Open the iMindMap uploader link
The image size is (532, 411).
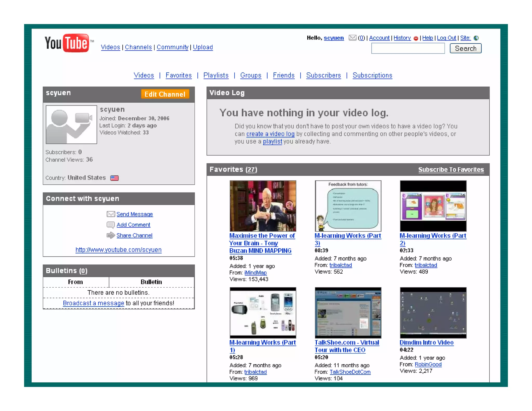coord(256,273)
